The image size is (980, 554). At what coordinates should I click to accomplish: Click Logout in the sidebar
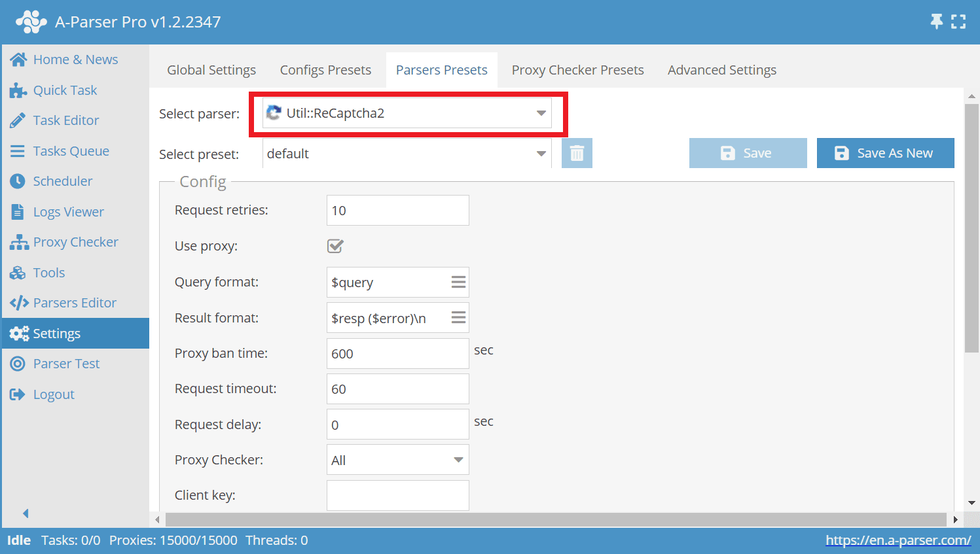pos(75,394)
